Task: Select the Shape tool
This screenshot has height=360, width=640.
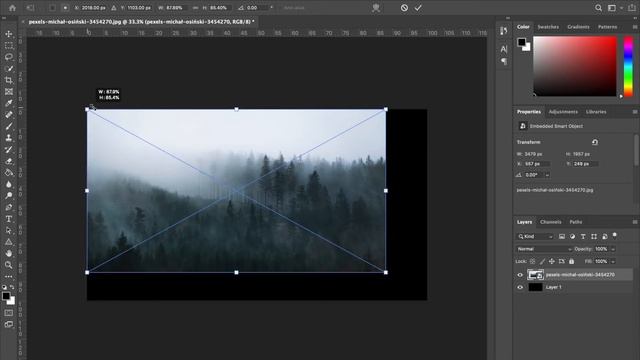Action: pos(9,242)
